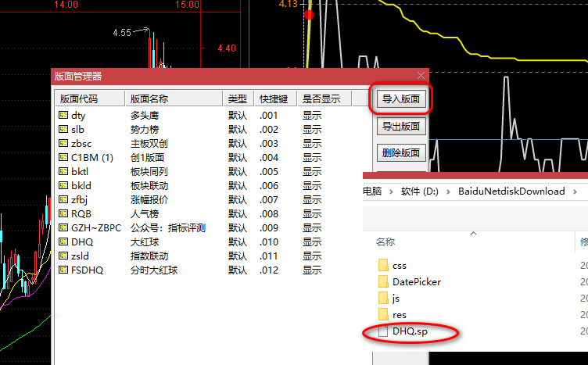This screenshot has width=588, height=365.
Task: Click the DatePicker folder icon
Action: (383, 281)
